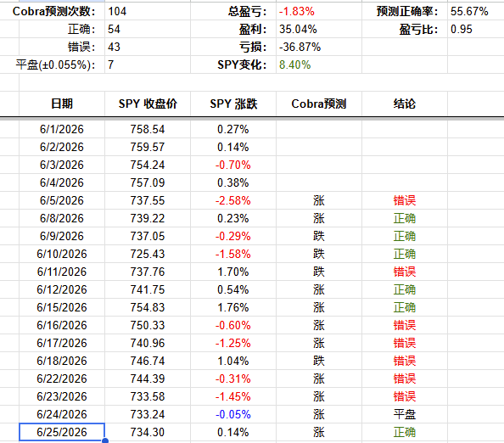Click 错误 result in the 6/11/2026 row
This screenshot has width=504, height=443.
405,272
